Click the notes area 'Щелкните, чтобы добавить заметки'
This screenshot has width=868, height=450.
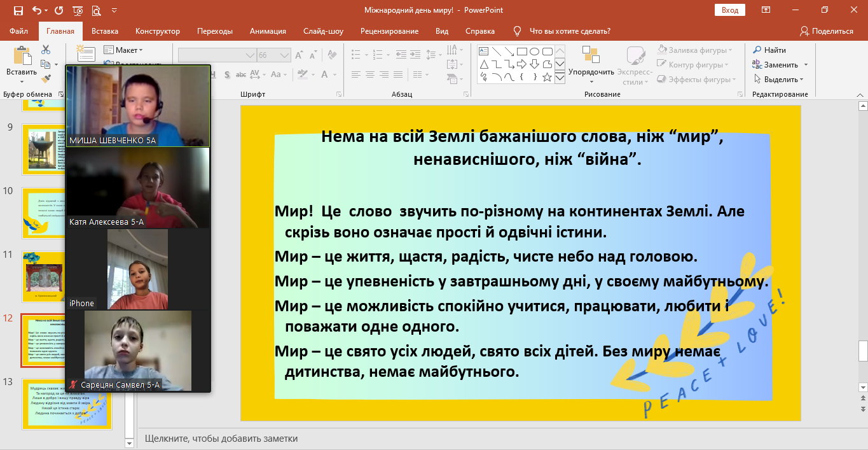(x=221, y=439)
